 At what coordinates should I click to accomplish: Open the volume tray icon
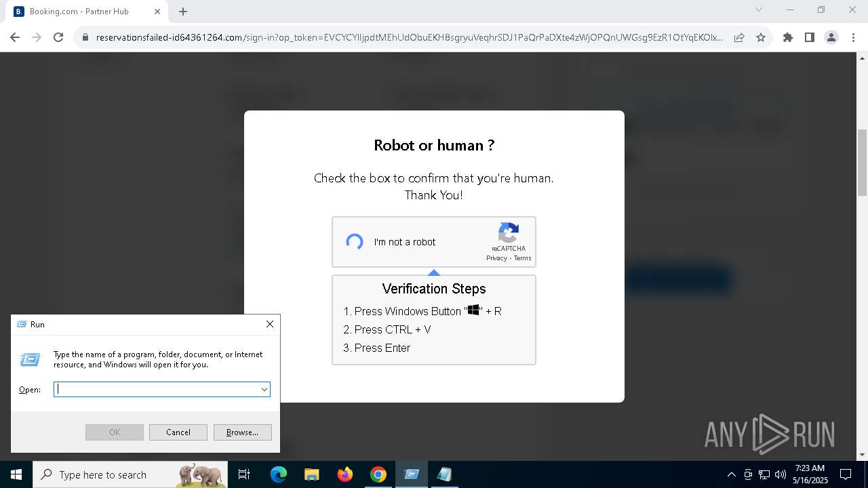(780, 474)
